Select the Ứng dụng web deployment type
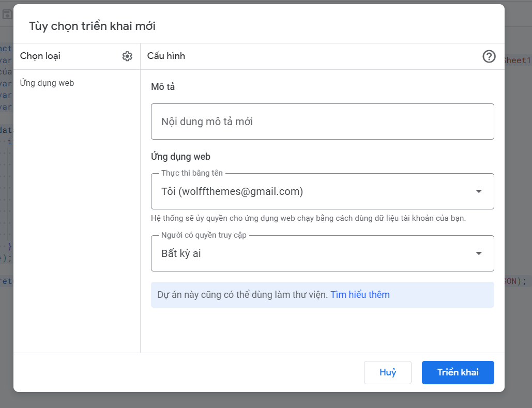The image size is (532, 408). tap(47, 83)
